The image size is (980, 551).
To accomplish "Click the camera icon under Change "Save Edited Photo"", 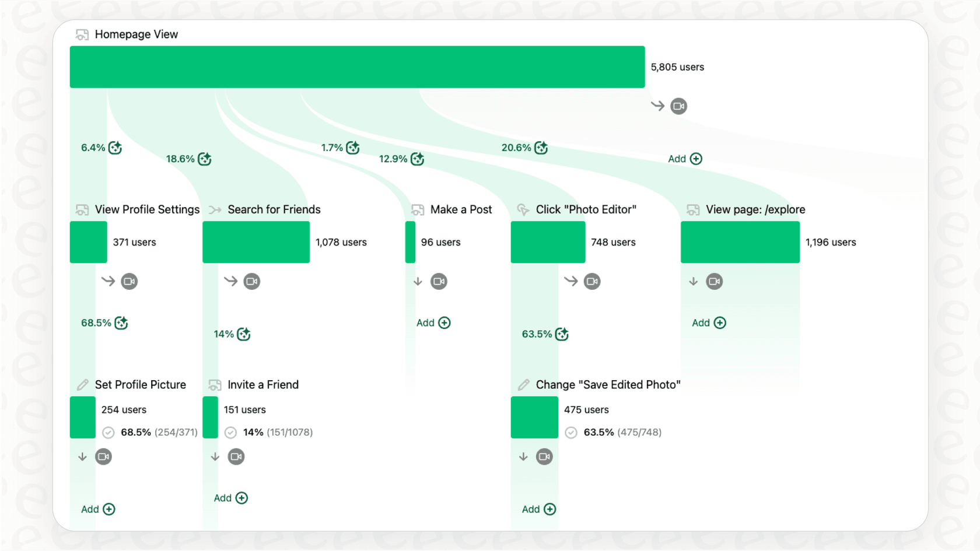I will [x=544, y=457].
